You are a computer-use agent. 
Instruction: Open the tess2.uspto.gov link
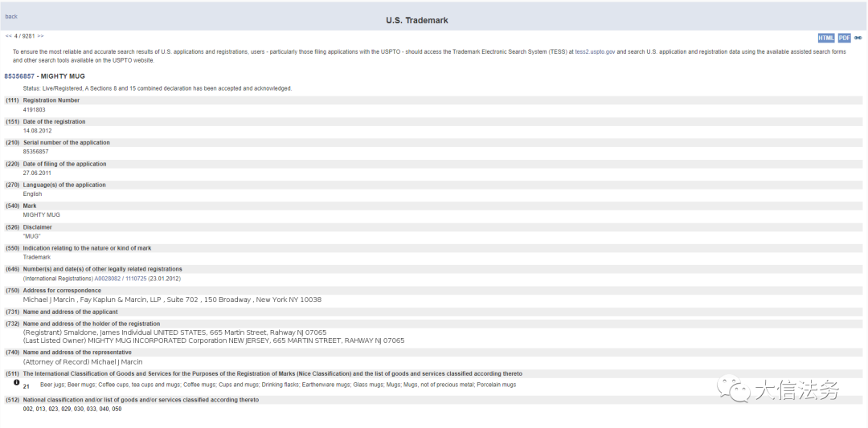(595, 51)
